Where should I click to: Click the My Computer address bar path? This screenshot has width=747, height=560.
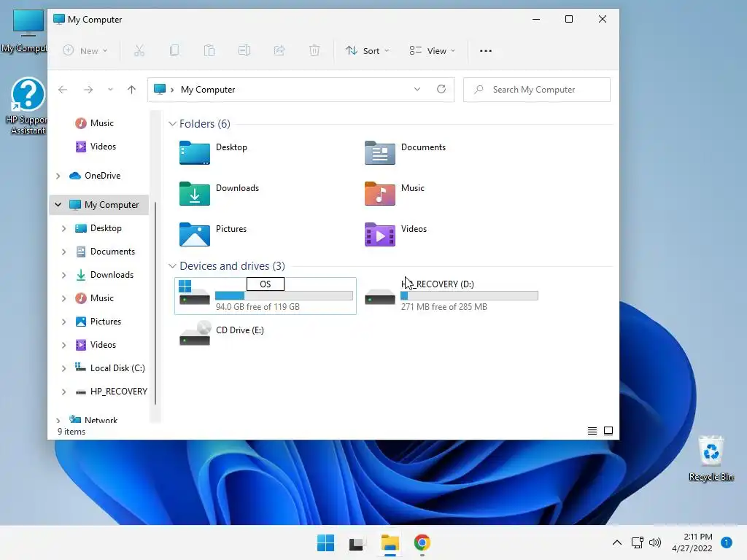pyautogui.click(x=208, y=90)
